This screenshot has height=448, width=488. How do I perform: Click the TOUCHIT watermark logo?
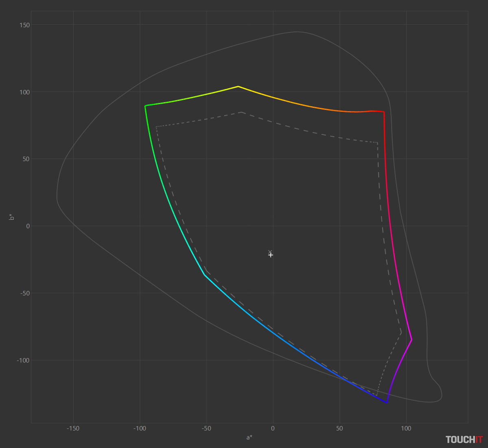[464, 439]
